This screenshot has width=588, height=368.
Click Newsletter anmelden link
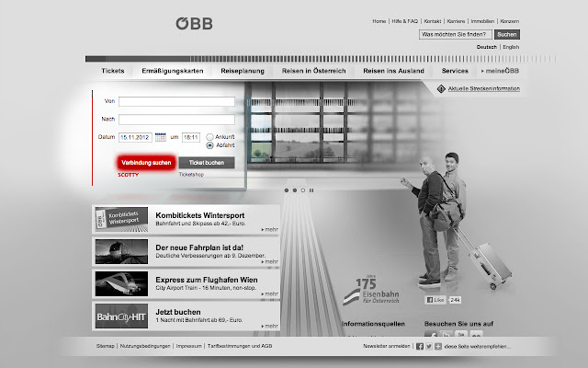(387, 346)
